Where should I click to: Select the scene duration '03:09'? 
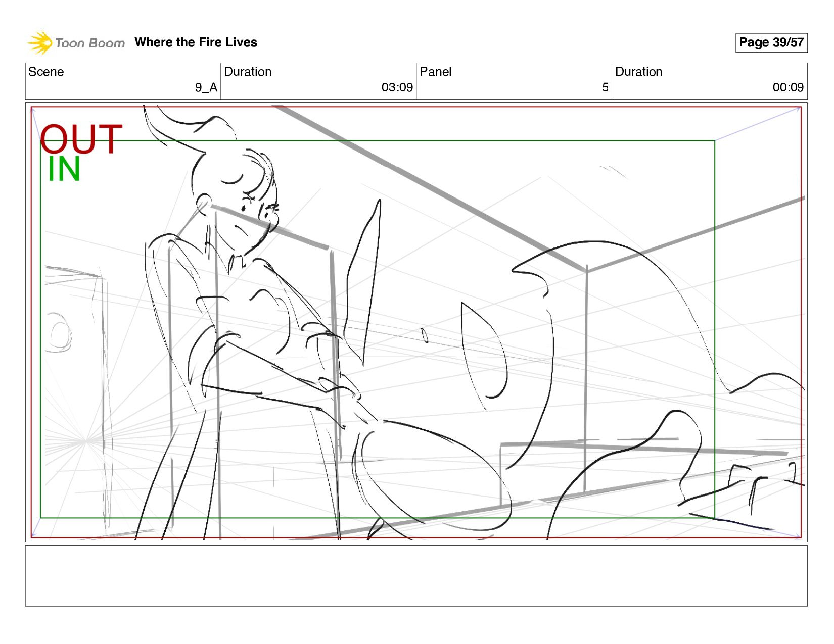click(397, 87)
